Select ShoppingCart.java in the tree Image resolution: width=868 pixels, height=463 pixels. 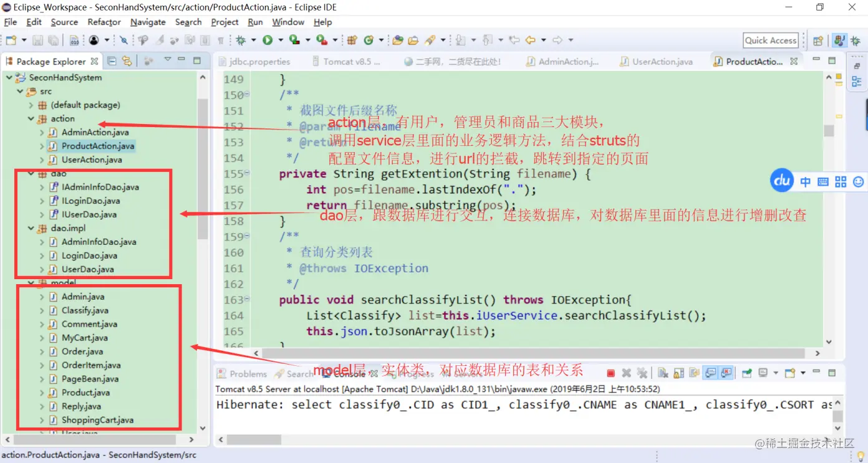pos(97,420)
